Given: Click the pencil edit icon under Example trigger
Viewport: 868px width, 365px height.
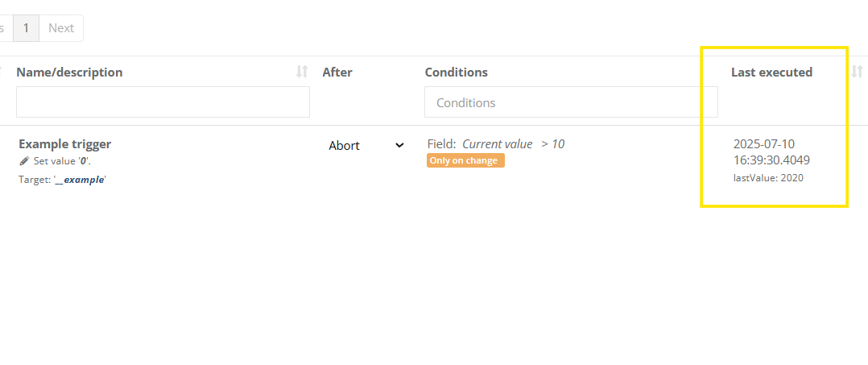Looking at the screenshot, I should (24, 161).
